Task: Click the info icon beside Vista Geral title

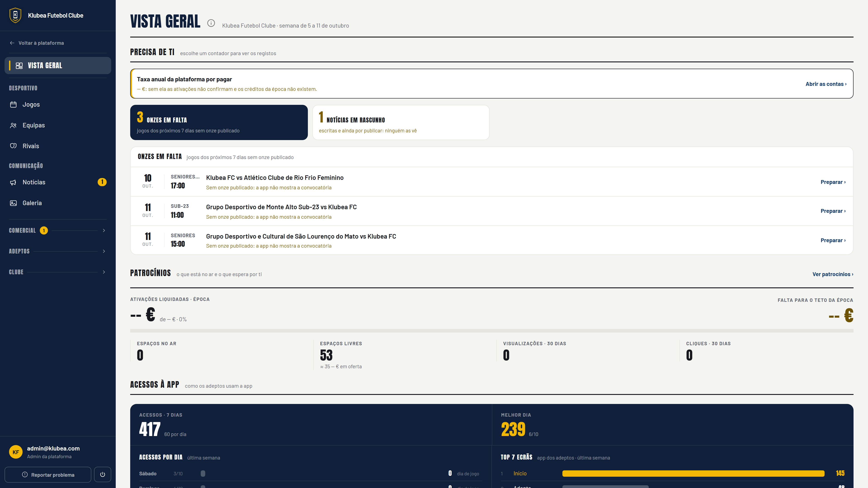Action: [211, 23]
